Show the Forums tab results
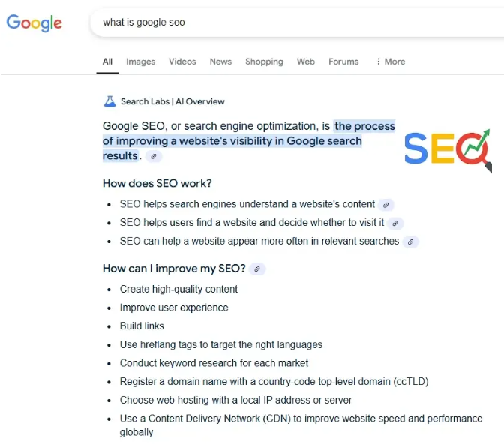 pyautogui.click(x=343, y=62)
